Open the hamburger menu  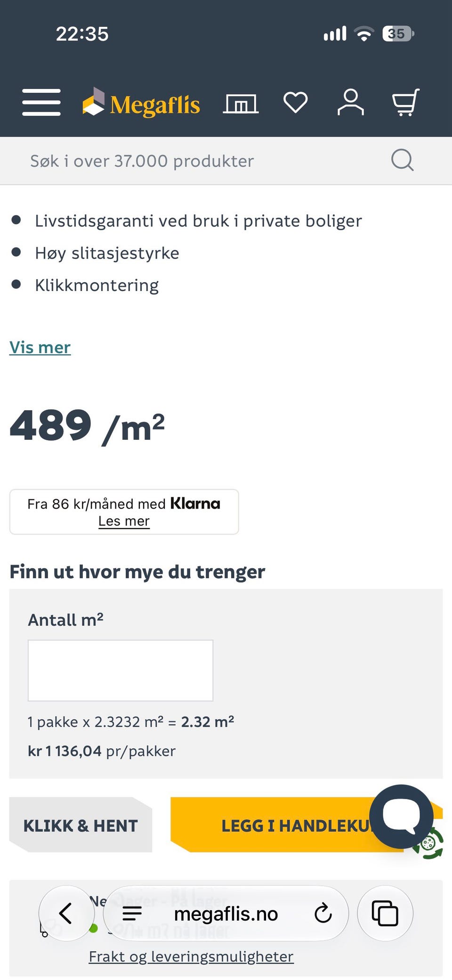[x=41, y=102]
